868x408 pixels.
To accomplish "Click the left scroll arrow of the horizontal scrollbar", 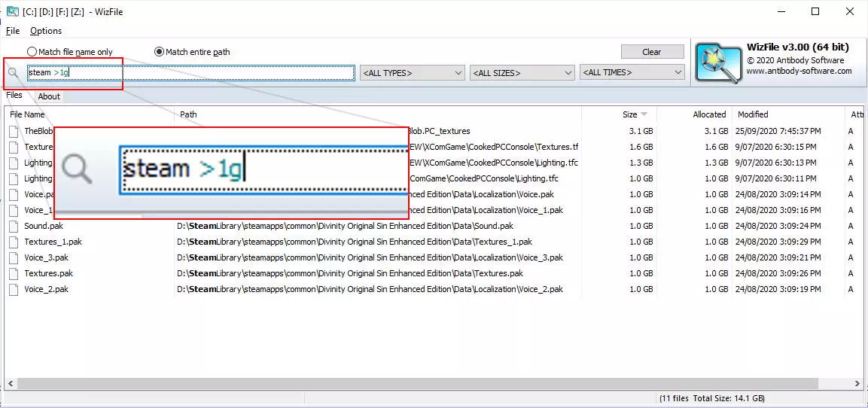I will click(x=10, y=383).
